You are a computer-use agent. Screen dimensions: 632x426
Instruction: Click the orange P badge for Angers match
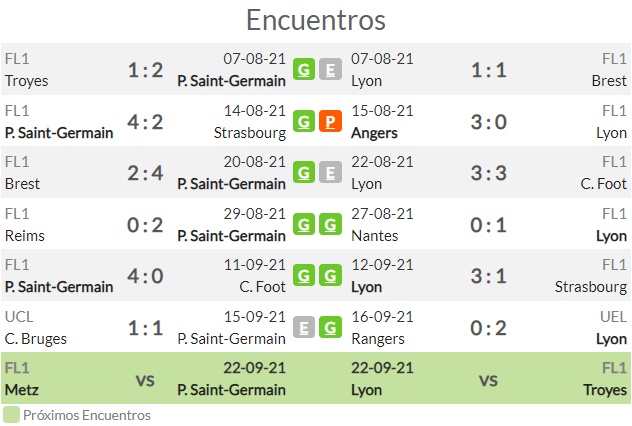[x=330, y=121]
